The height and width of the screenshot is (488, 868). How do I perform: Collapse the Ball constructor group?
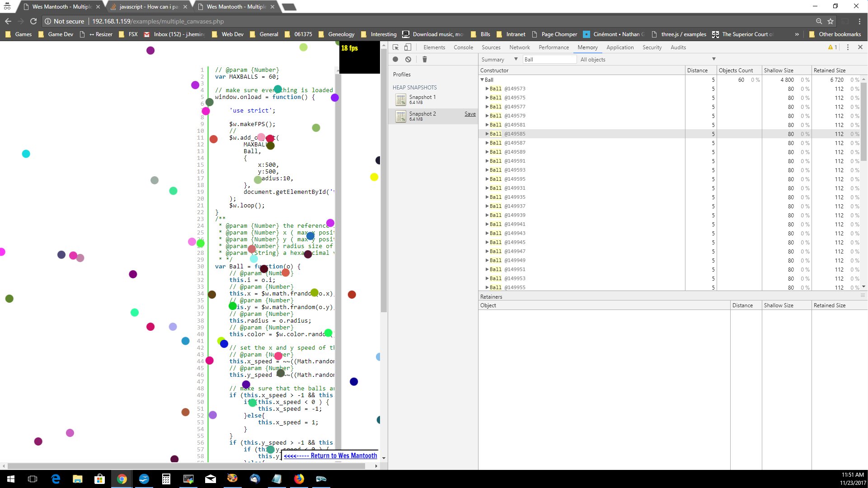pyautogui.click(x=483, y=80)
